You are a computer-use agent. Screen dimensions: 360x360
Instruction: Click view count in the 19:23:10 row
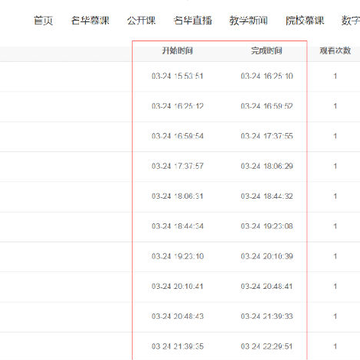tap(335, 256)
